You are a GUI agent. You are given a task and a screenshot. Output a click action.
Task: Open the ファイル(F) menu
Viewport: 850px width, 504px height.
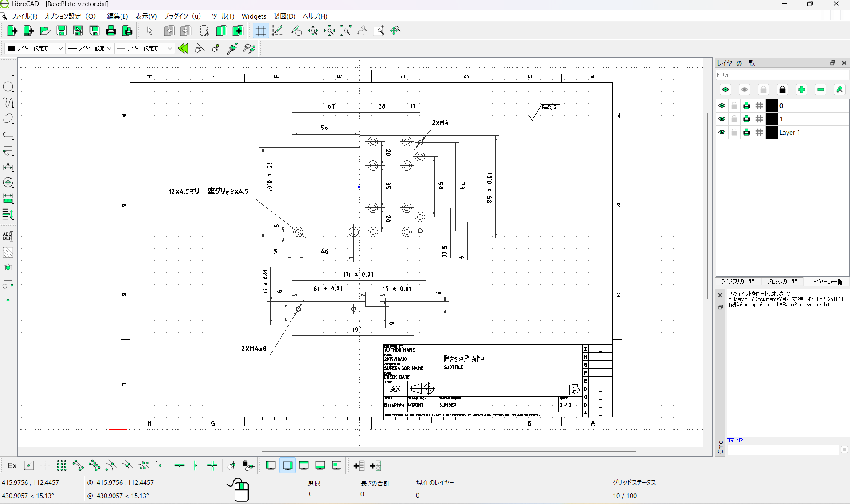pyautogui.click(x=24, y=16)
